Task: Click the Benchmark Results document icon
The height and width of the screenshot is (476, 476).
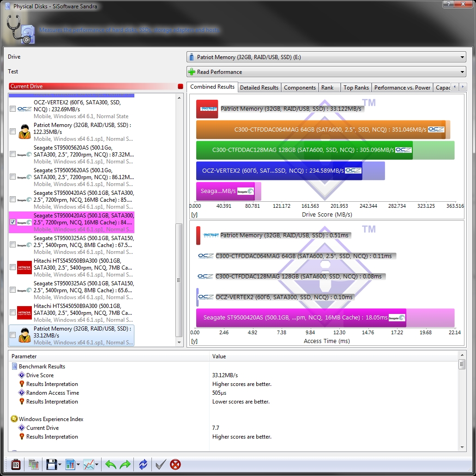Action: click(14, 367)
